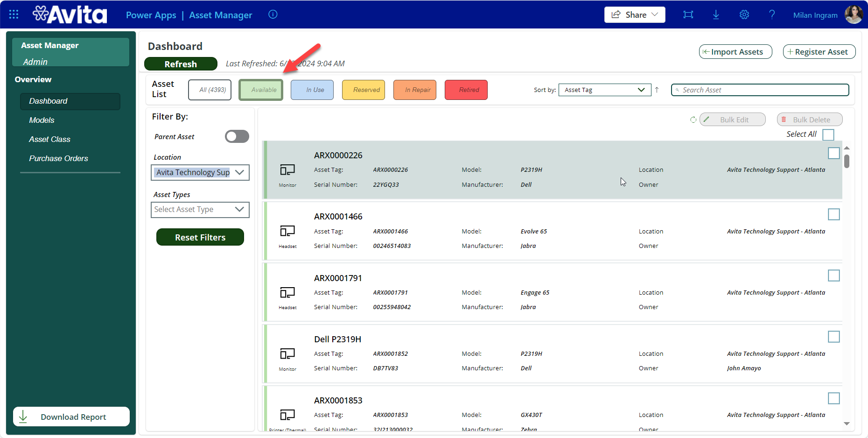Click the download icon in header

point(716,14)
